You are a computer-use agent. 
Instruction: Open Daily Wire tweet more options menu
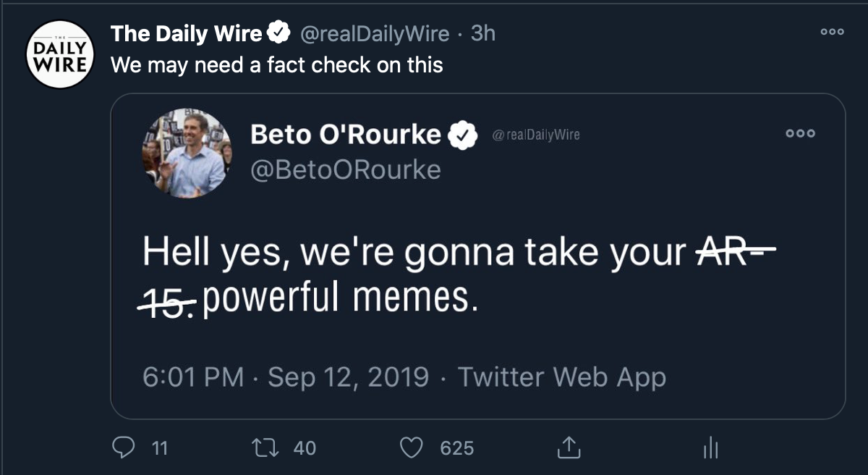[x=832, y=32]
